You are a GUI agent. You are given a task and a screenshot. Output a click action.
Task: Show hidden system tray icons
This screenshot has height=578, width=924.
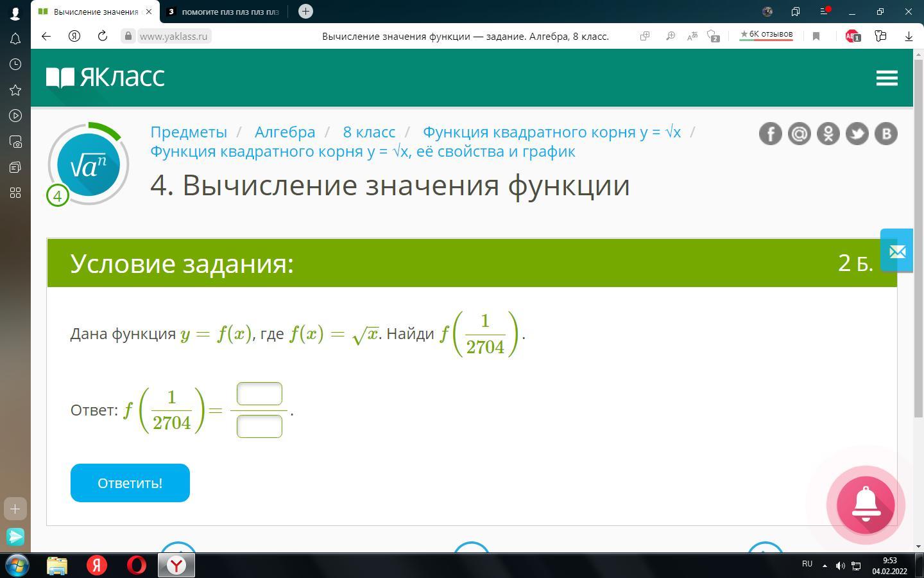(825, 566)
